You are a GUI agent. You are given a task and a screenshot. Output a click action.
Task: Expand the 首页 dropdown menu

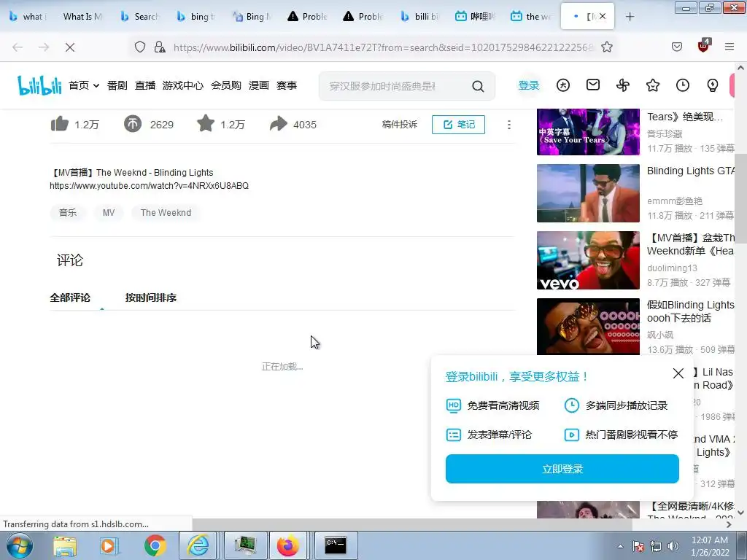click(84, 85)
